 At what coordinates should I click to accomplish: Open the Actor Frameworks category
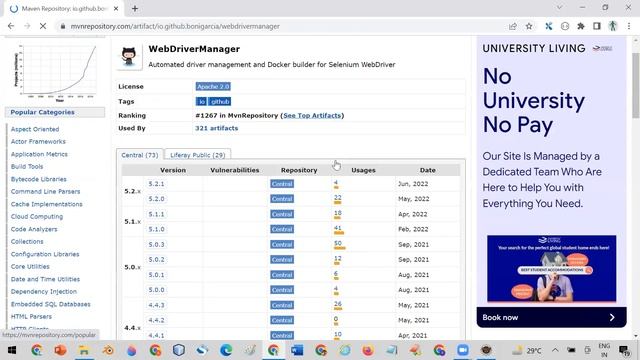38,142
